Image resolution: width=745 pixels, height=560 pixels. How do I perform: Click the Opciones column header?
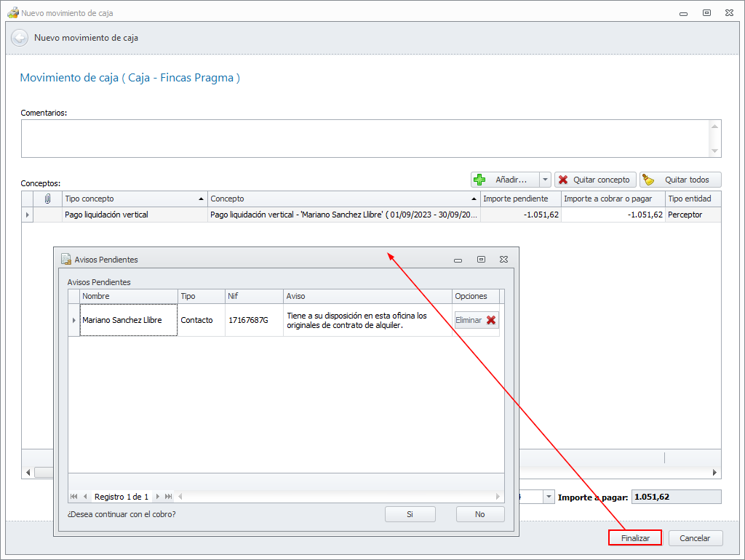[x=476, y=296]
